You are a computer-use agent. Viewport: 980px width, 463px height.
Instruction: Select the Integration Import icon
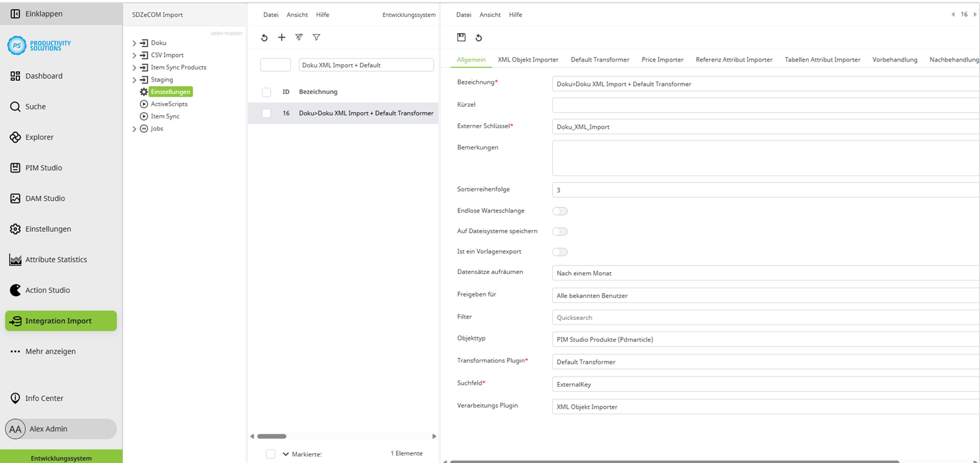point(16,321)
